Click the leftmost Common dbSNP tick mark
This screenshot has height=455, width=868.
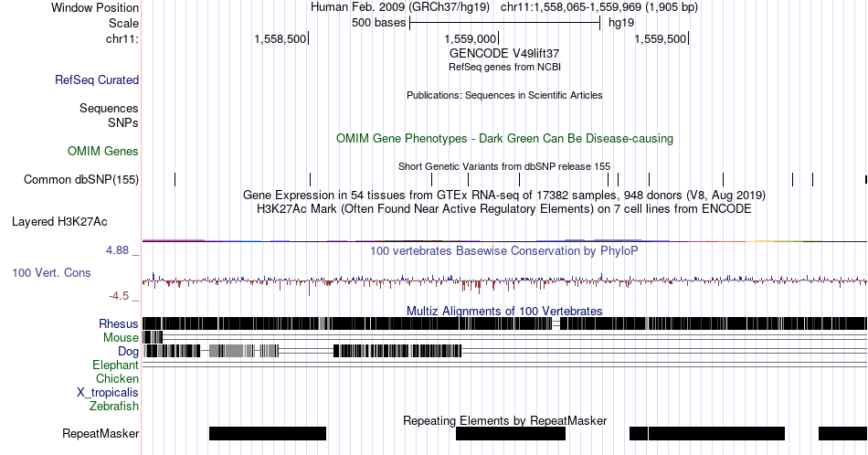tap(175, 179)
